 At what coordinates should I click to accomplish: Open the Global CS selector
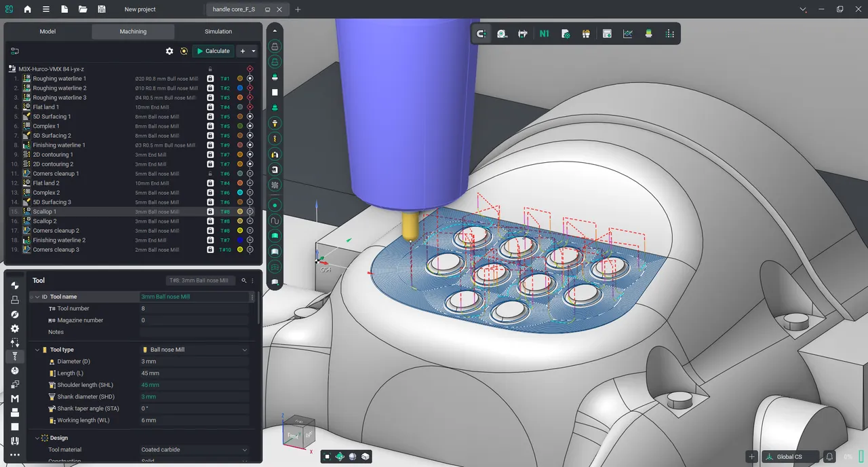tap(791, 457)
